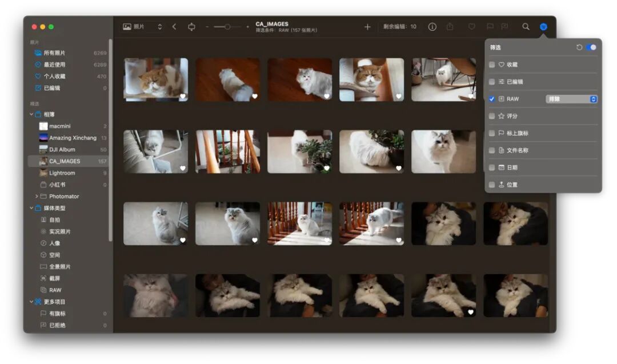
Task: Go back with the left chevron button
Action: coord(174,27)
